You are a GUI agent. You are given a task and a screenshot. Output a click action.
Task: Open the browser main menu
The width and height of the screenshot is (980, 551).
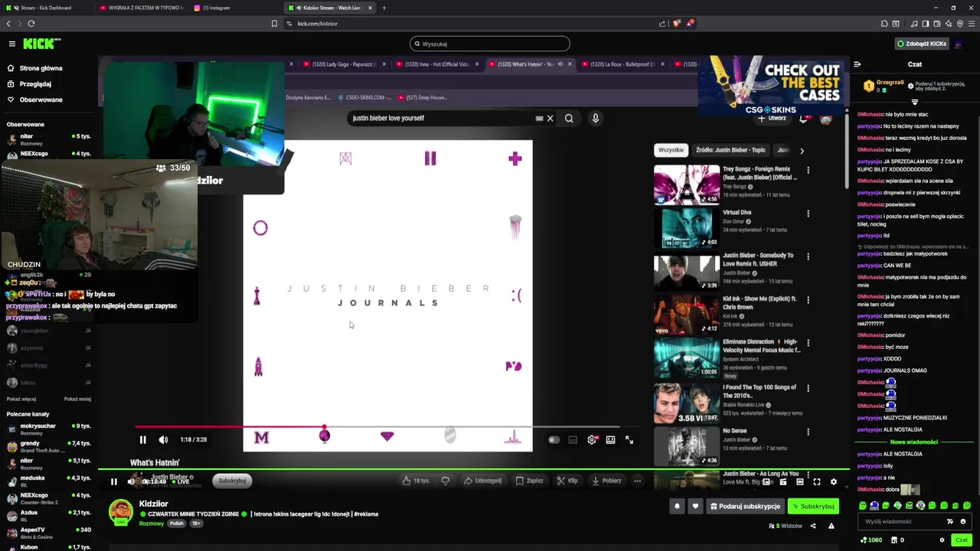[971, 24]
